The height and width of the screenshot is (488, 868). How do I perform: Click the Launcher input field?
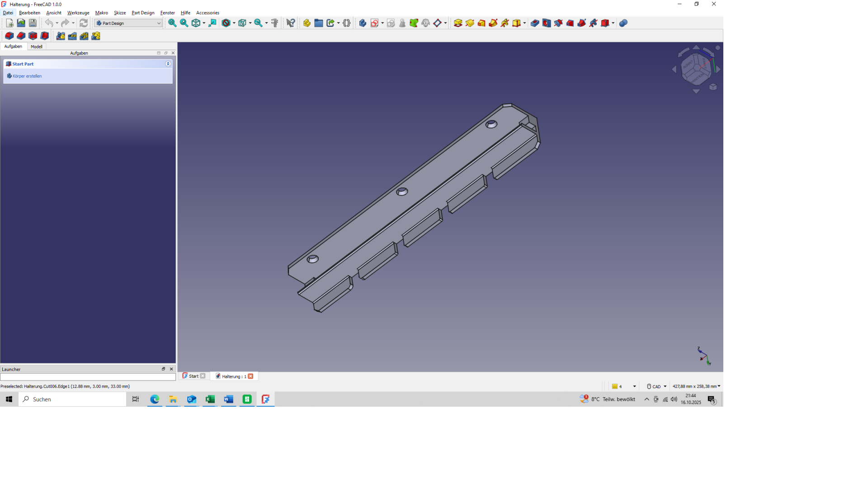click(88, 377)
